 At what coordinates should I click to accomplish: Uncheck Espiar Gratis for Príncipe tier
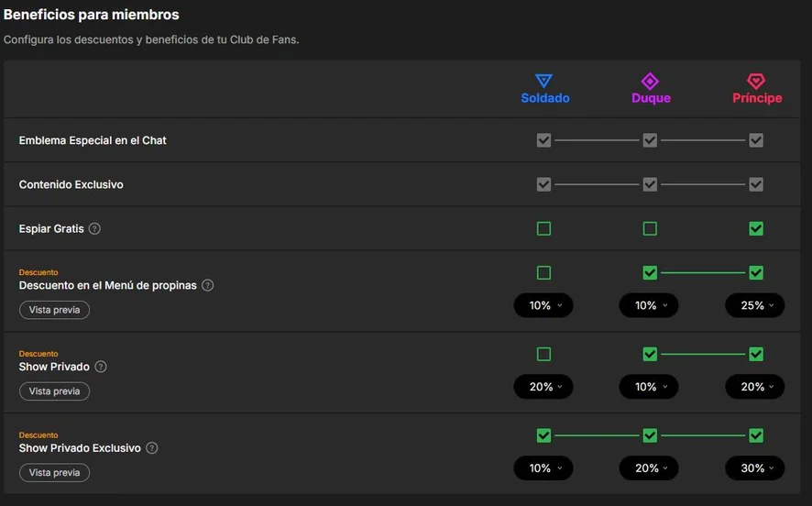tap(756, 228)
